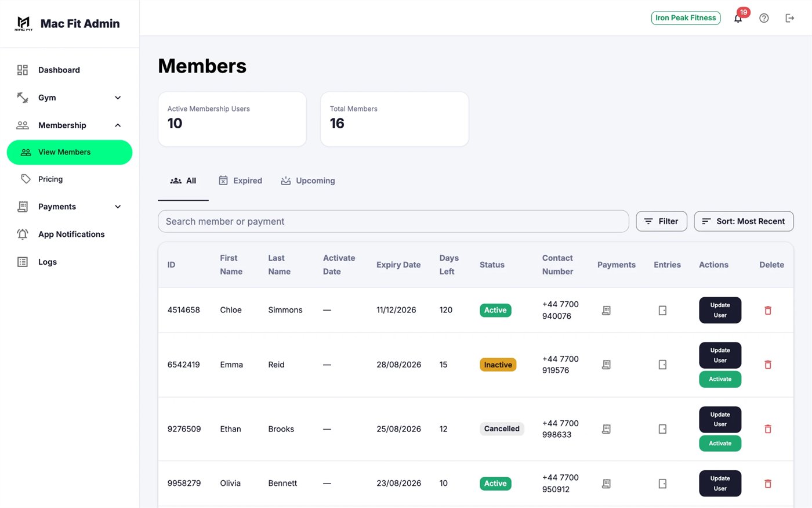The image size is (812, 508).
Task: Select View Members in sidebar
Action: [x=70, y=152]
